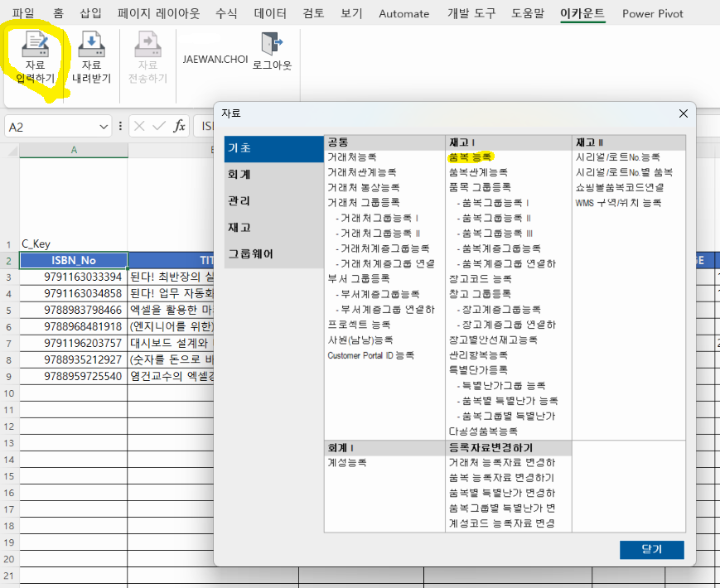Click the formula bar three-dot handle
720x588 pixels.
pos(120,126)
